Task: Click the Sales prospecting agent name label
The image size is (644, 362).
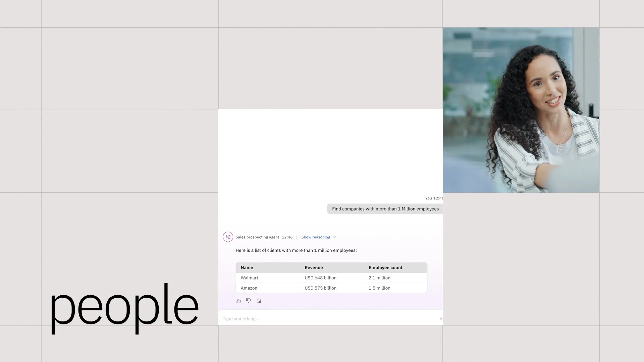Action: [257, 237]
